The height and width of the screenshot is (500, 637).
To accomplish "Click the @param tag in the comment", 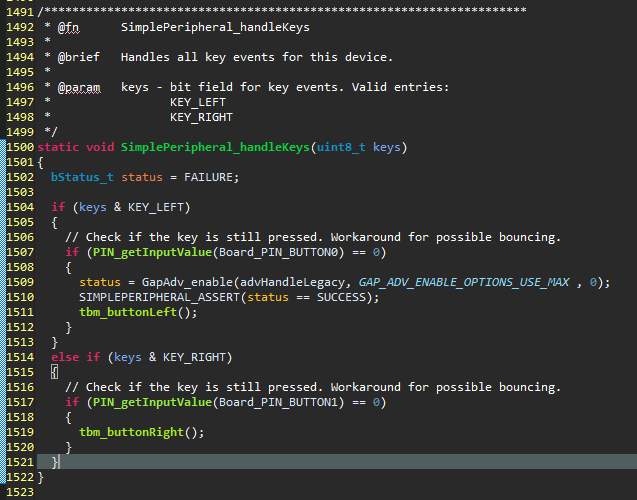I will tap(79, 87).
